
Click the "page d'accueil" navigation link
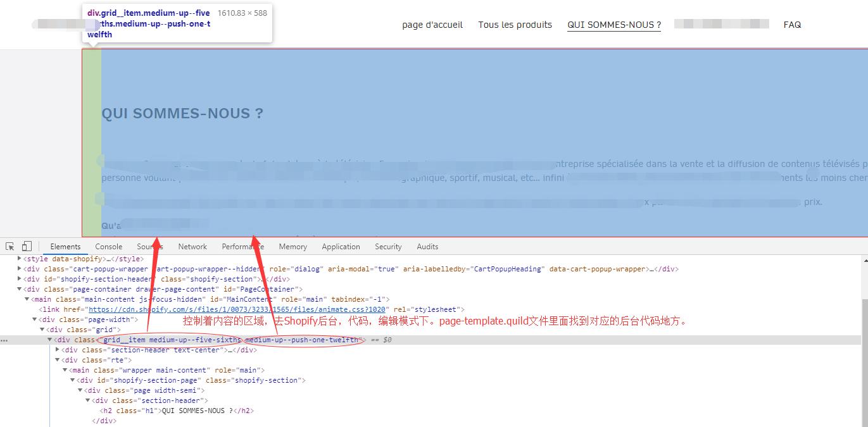(x=432, y=25)
